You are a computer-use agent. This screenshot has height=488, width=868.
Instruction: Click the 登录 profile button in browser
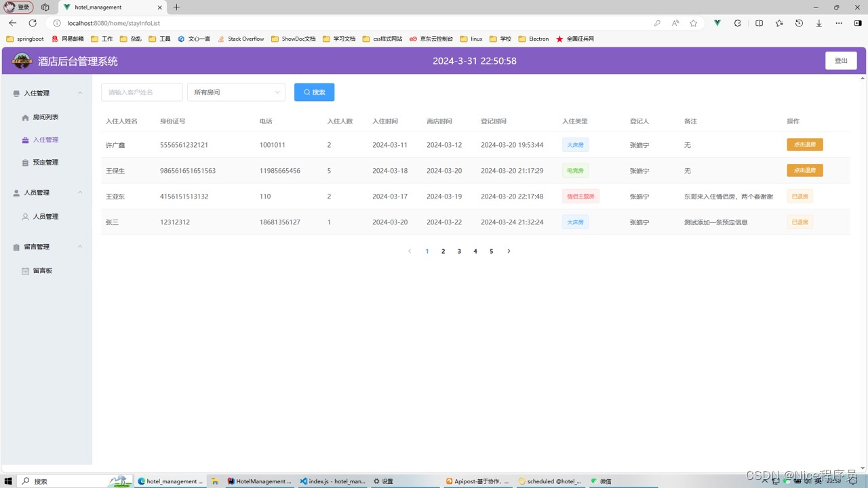(x=18, y=7)
